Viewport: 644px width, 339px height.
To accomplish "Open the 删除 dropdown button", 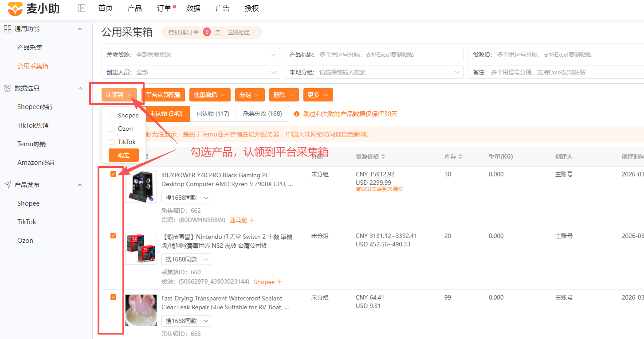I will click(x=284, y=95).
